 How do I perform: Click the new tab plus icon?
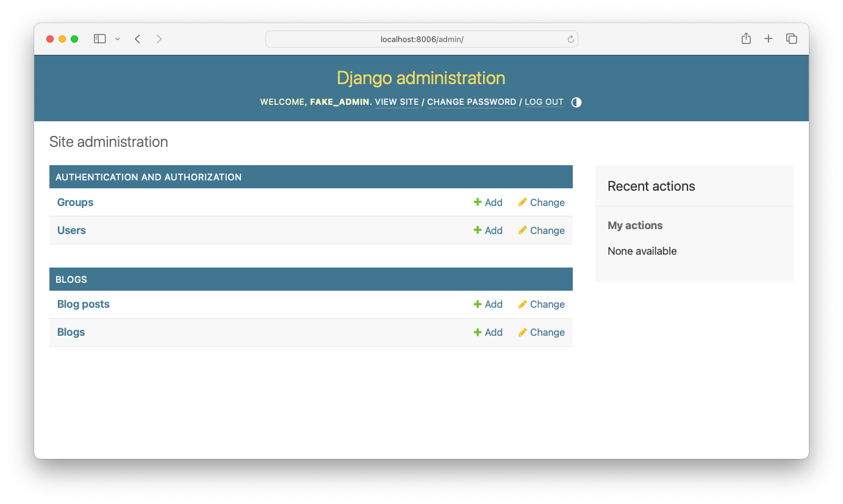[x=769, y=38]
